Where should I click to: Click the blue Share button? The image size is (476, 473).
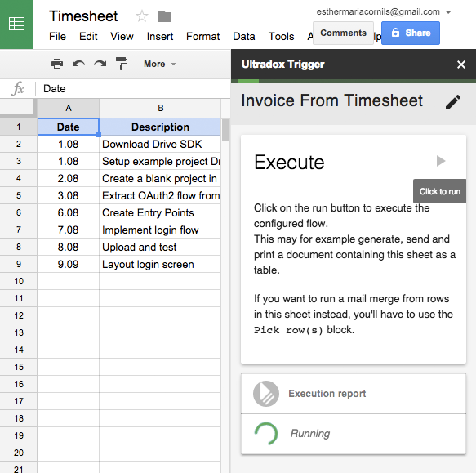pyautogui.click(x=411, y=33)
